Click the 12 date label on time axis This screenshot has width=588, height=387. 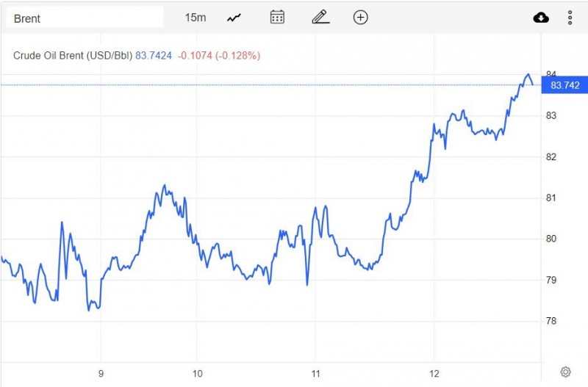[434, 372]
